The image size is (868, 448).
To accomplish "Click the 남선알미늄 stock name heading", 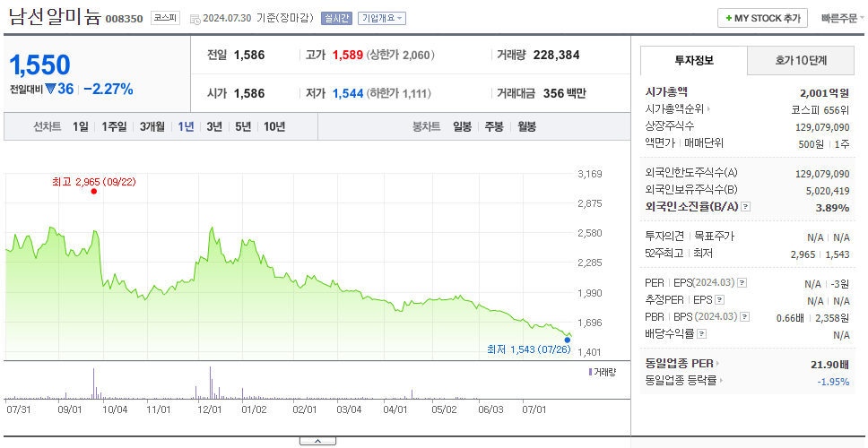I will tap(55, 17).
